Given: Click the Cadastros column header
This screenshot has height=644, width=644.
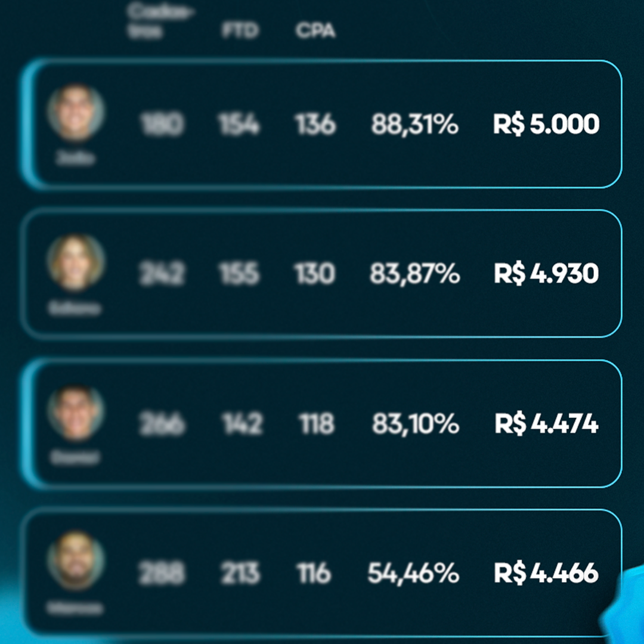Looking at the screenshot, I should coord(160,22).
